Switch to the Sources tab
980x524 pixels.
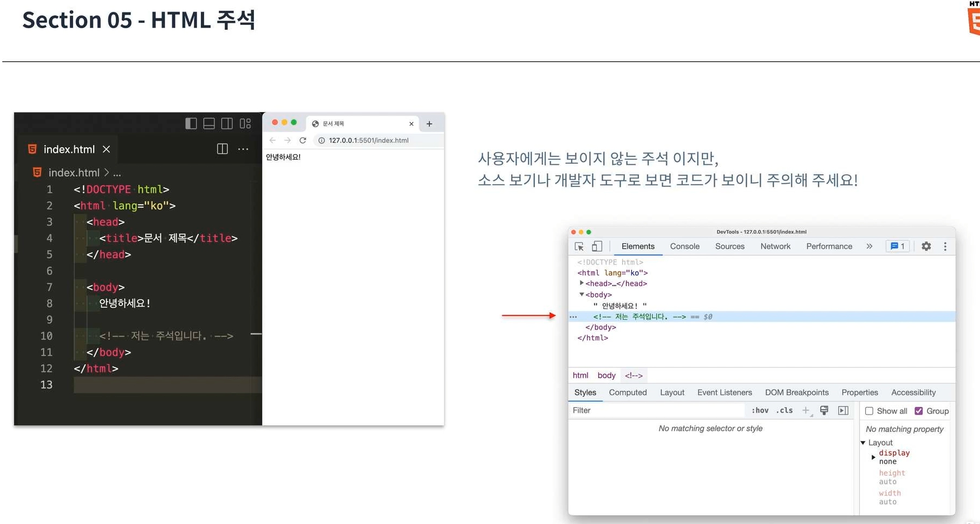click(730, 247)
